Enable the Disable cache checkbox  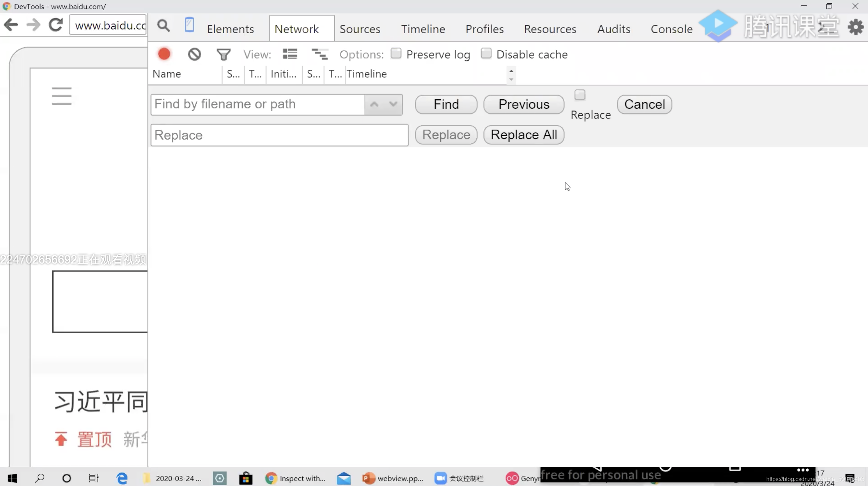(x=486, y=53)
